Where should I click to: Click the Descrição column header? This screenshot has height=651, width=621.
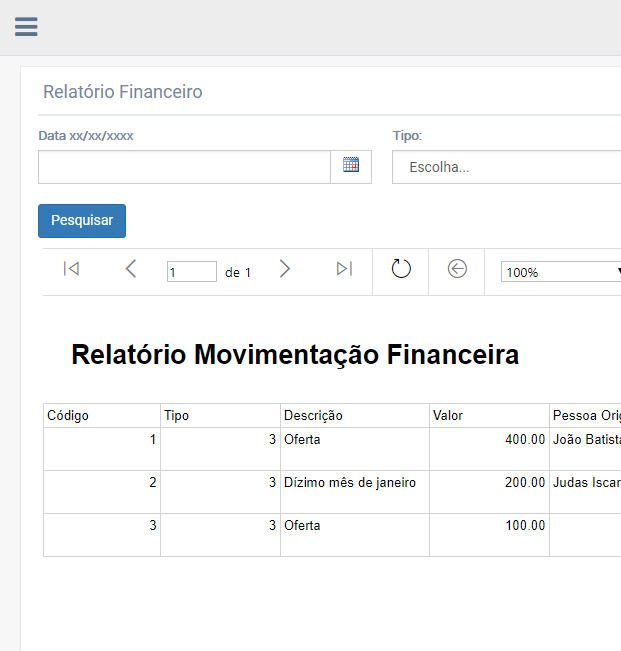[x=354, y=415]
